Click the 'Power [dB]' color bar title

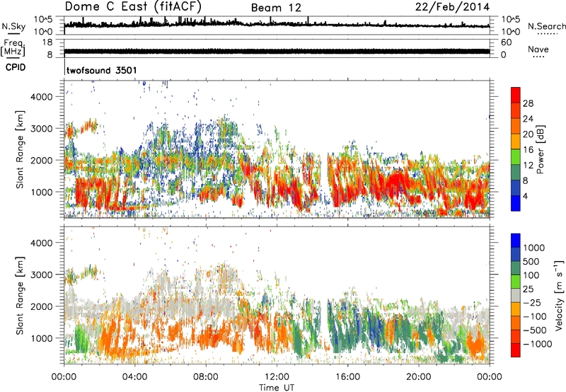click(x=540, y=149)
